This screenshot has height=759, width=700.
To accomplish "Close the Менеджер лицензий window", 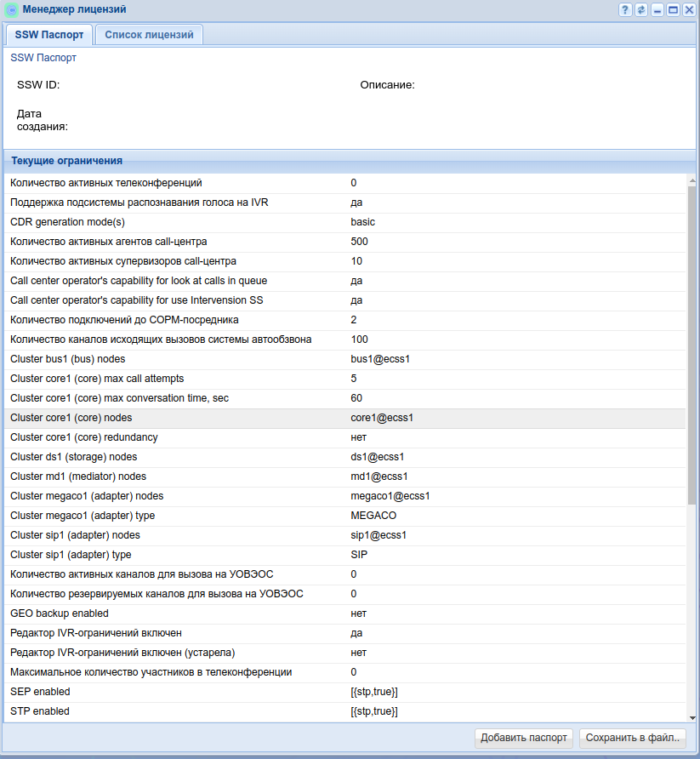I will (687, 10).
